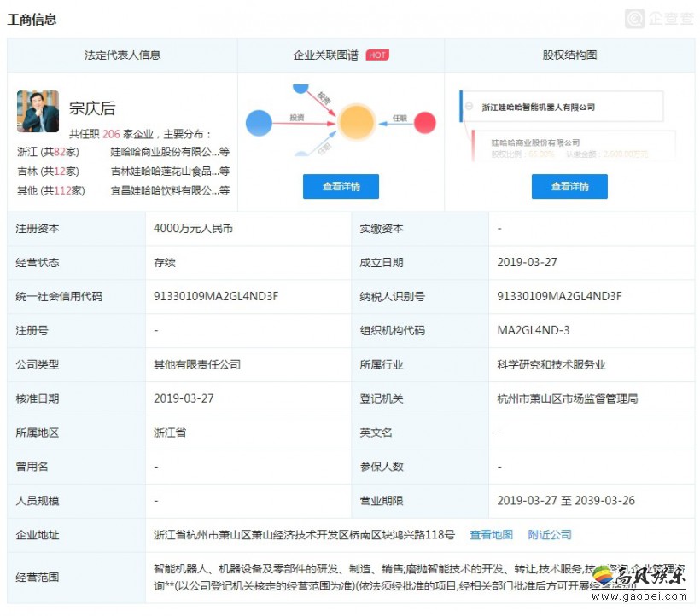The height and width of the screenshot is (616, 700).
Task: Open 宜昌娃哈哈饮料有限公... company link
Action: click(170, 191)
